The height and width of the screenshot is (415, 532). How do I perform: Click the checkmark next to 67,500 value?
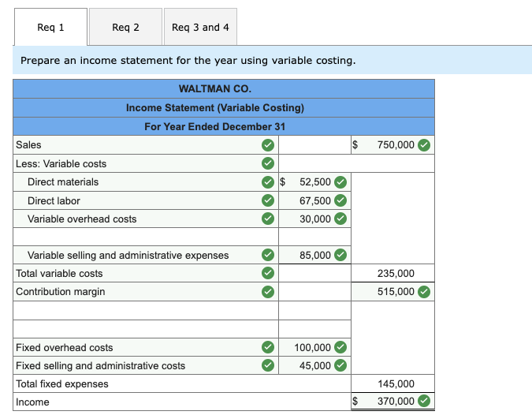(x=340, y=200)
